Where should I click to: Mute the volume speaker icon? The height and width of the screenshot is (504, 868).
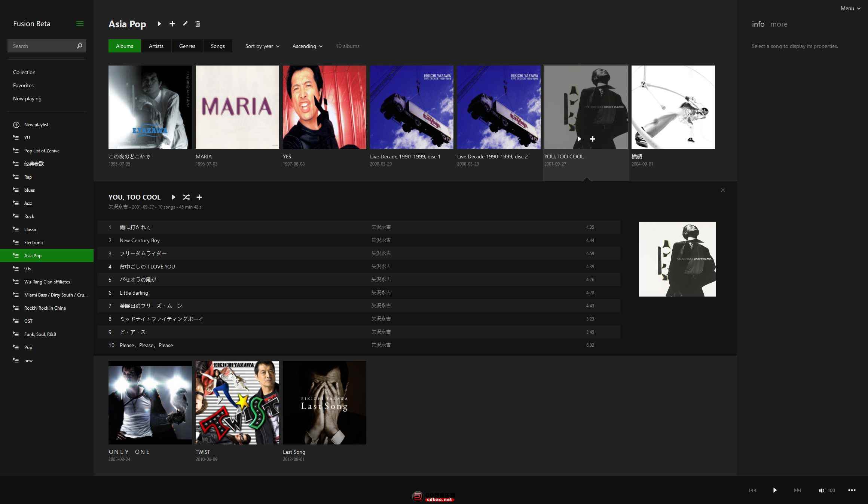821,491
